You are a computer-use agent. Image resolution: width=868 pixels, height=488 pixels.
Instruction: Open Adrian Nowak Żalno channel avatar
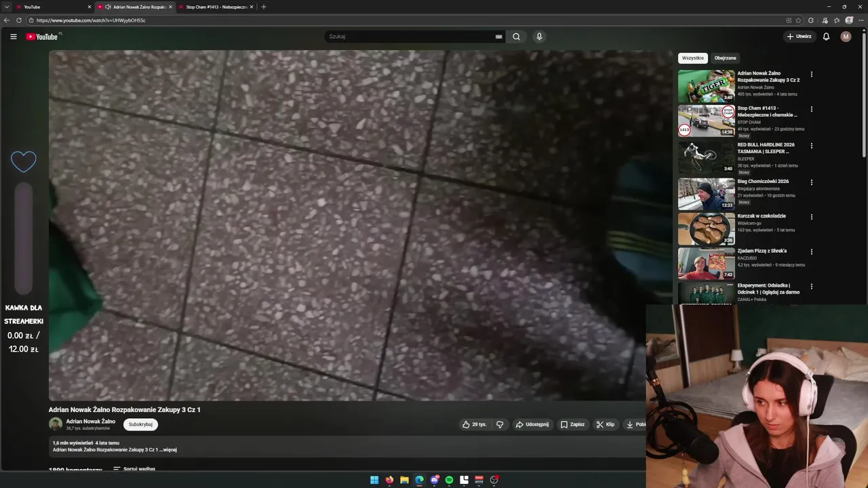pos(56,424)
